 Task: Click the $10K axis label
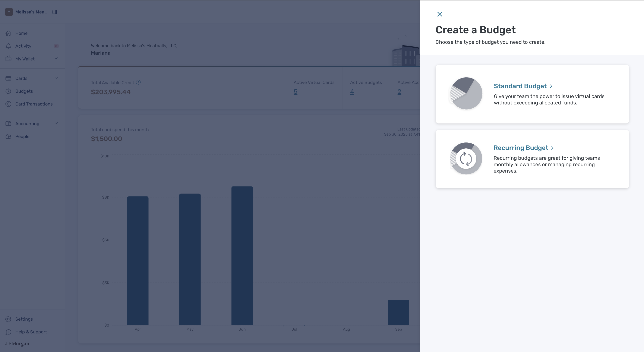[x=105, y=156]
